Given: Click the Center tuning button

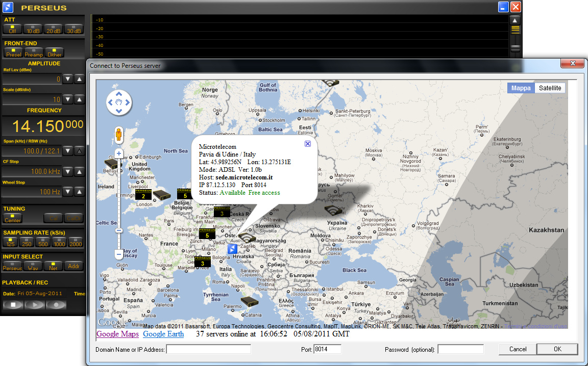Looking at the screenshot, I should pyautogui.click(x=13, y=218).
